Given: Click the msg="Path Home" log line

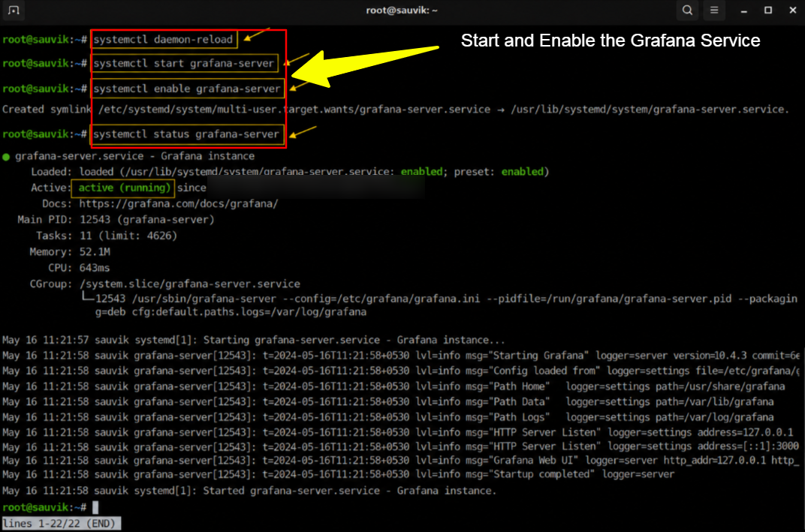Looking at the screenshot, I should (x=393, y=386).
